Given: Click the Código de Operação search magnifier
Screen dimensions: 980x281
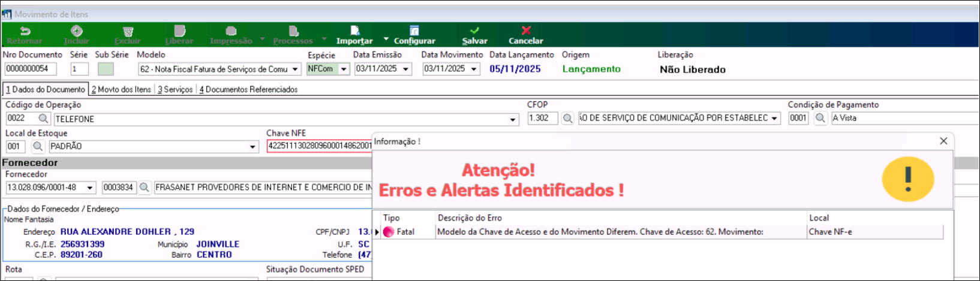Looking at the screenshot, I should (43, 119).
